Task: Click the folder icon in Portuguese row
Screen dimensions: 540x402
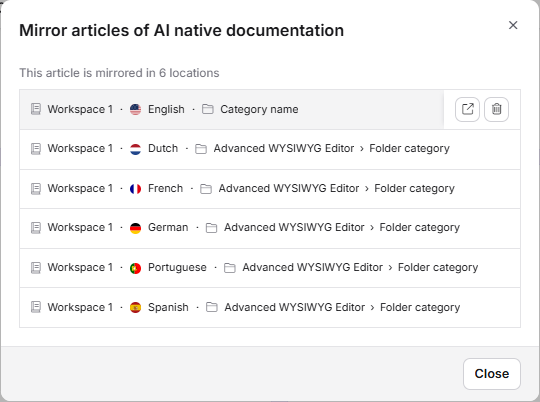Action: tap(230, 268)
